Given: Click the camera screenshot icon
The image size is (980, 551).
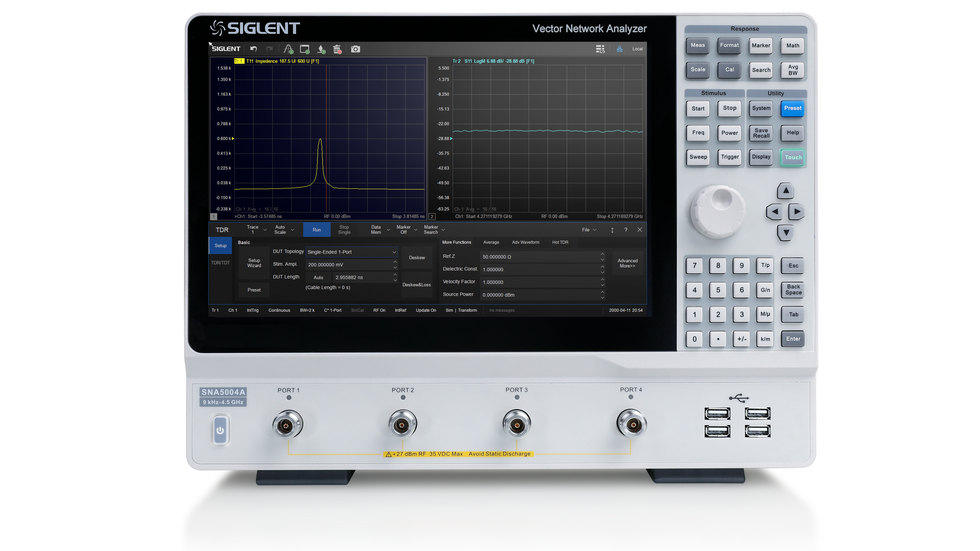Looking at the screenshot, I should 356,49.
